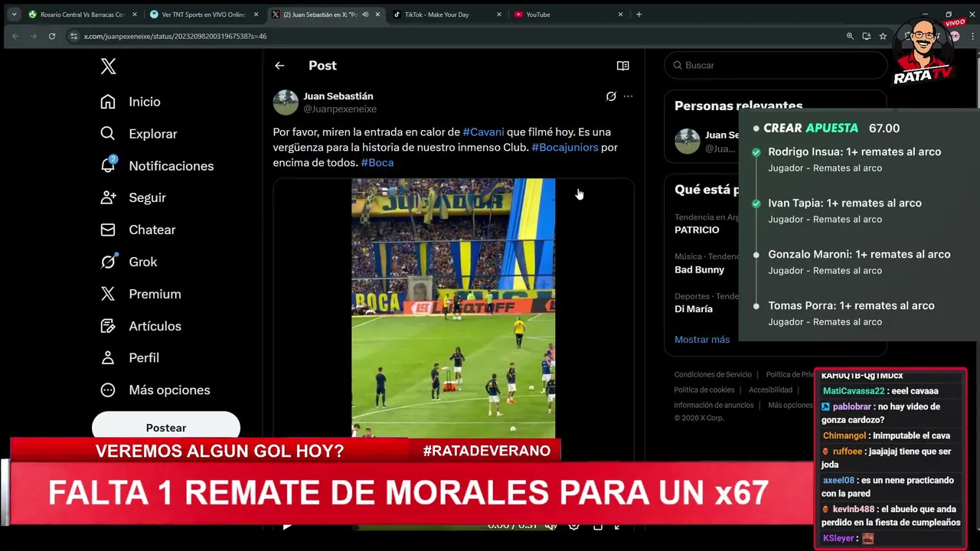
Task: Click the x.com address bar URL
Action: (175, 36)
